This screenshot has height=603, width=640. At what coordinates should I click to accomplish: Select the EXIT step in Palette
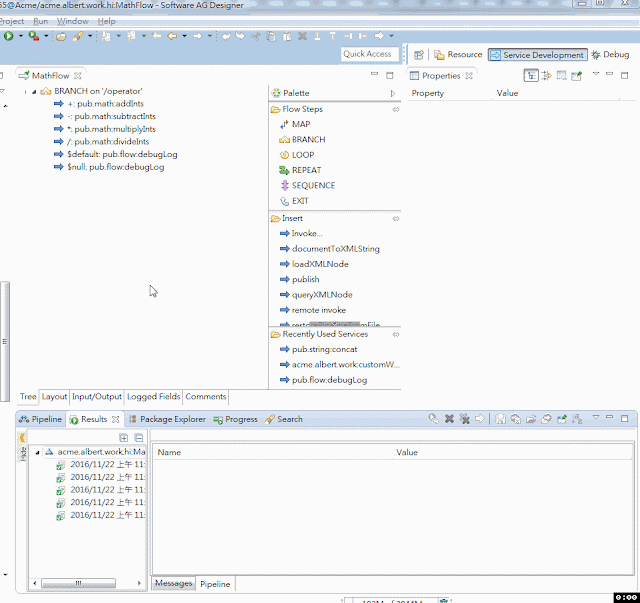[294, 201]
